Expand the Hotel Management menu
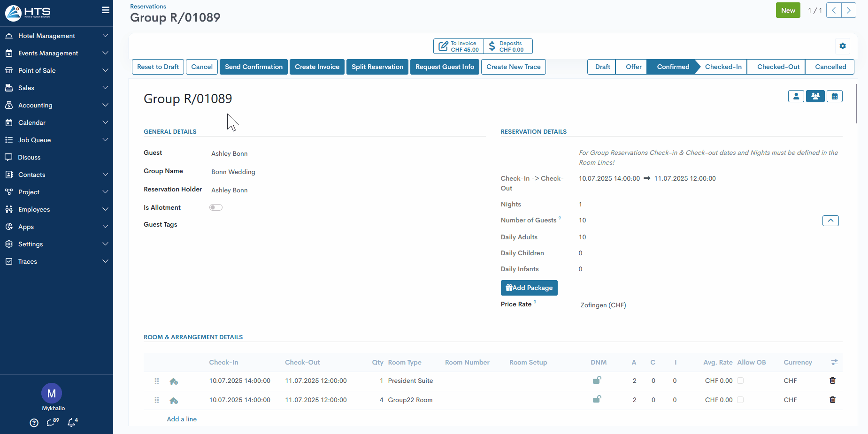The width and height of the screenshot is (868, 434). coord(56,36)
